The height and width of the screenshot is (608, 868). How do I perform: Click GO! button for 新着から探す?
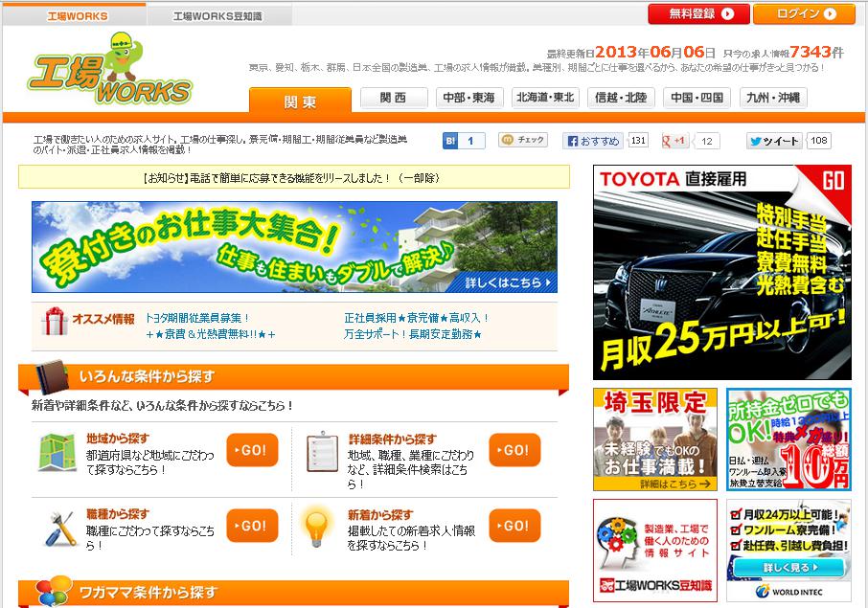[514, 525]
